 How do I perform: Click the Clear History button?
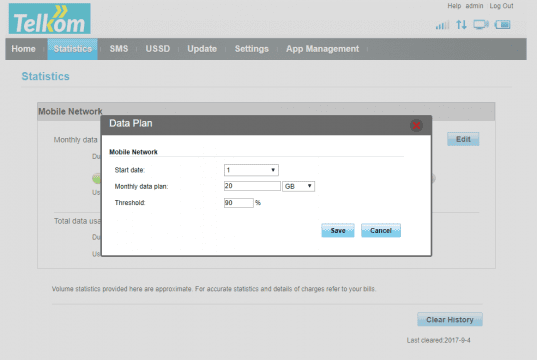click(450, 320)
